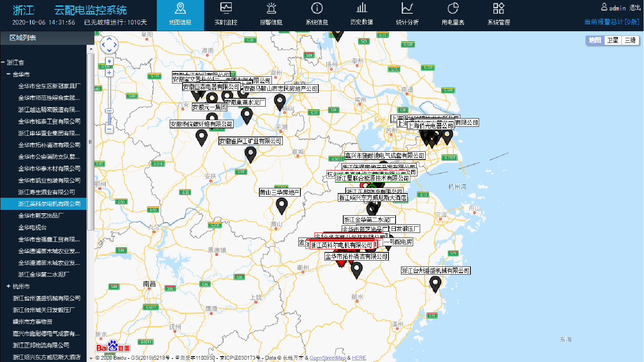This screenshot has width=644, height=362.
Task: Open the 历史数据 tab
Action: click(x=362, y=15)
